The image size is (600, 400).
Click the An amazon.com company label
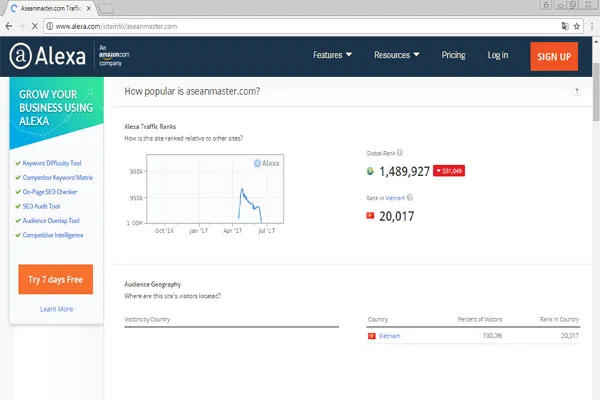[x=114, y=56]
